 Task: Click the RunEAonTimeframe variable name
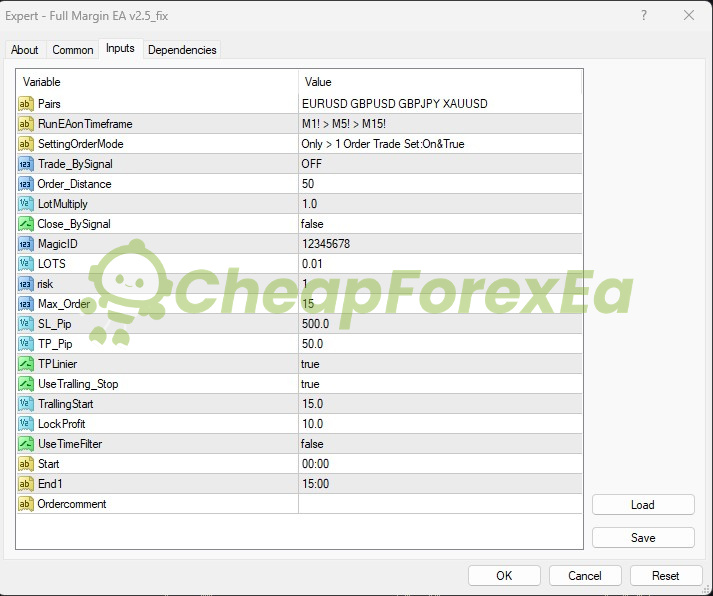[85, 124]
